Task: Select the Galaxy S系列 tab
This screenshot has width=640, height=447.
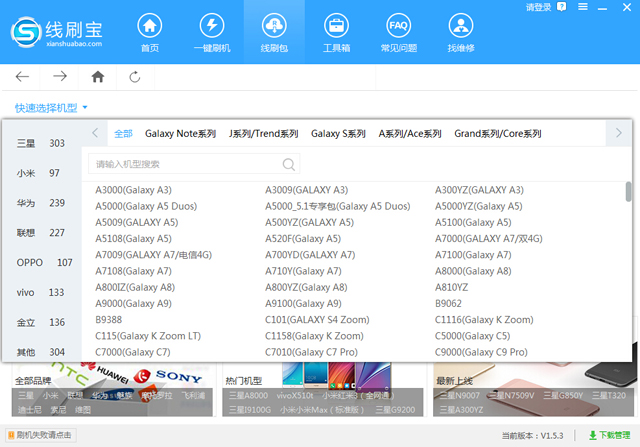Action: pyautogui.click(x=338, y=133)
